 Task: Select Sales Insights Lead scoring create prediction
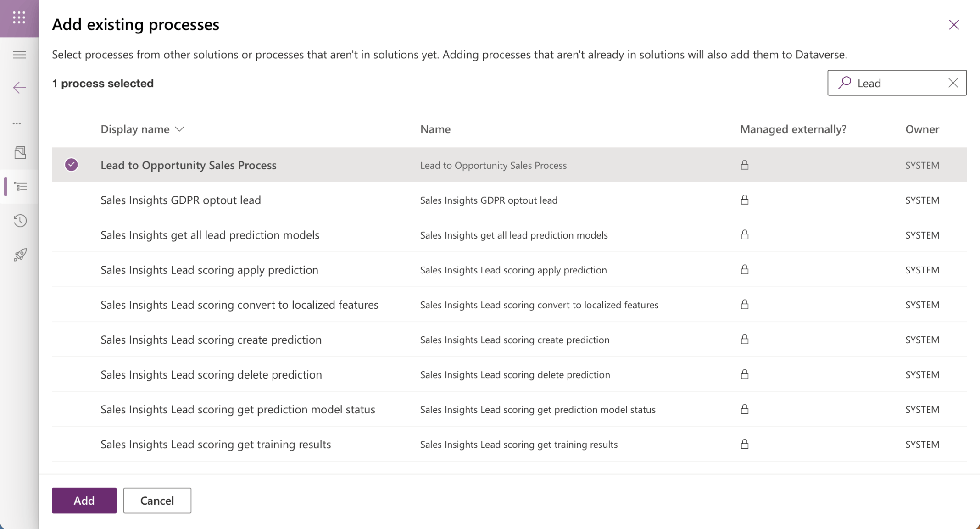pos(211,340)
